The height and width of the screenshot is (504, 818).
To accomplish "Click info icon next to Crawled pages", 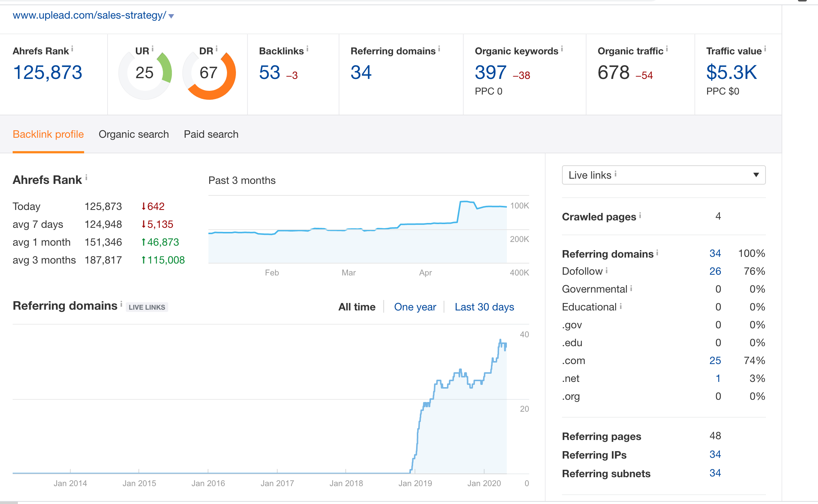I will point(640,215).
